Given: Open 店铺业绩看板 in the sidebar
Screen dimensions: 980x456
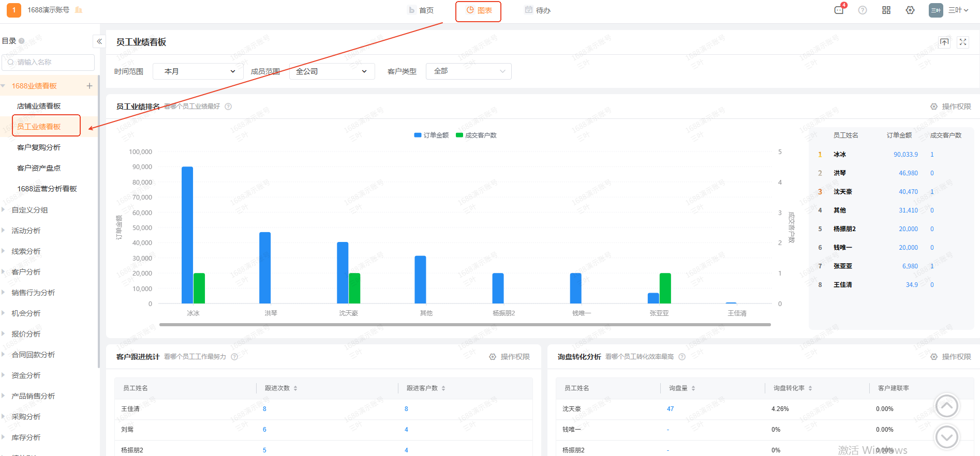Looking at the screenshot, I should pyautogui.click(x=39, y=106).
